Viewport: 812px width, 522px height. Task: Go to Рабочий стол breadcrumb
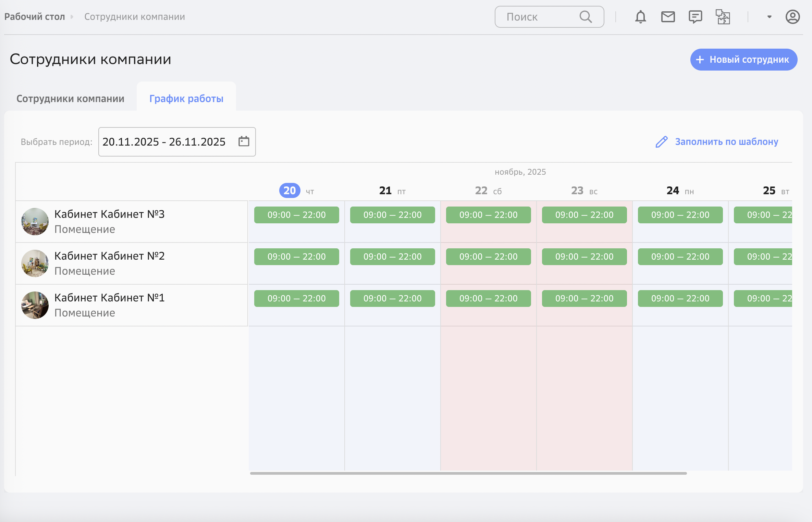[35, 17]
